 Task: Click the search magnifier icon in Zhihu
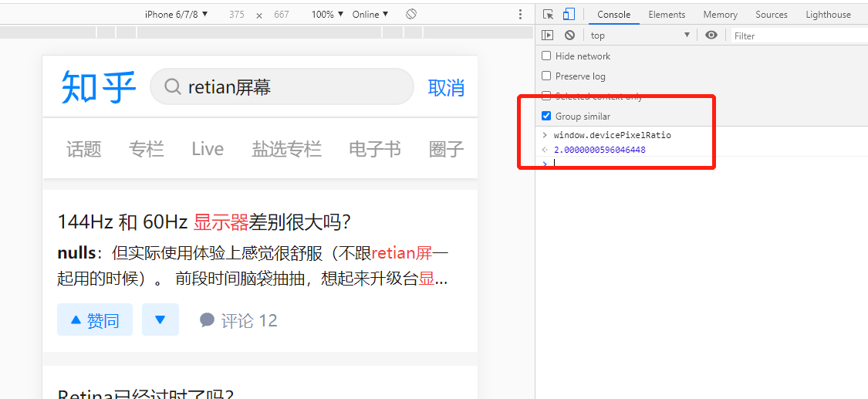(173, 87)
